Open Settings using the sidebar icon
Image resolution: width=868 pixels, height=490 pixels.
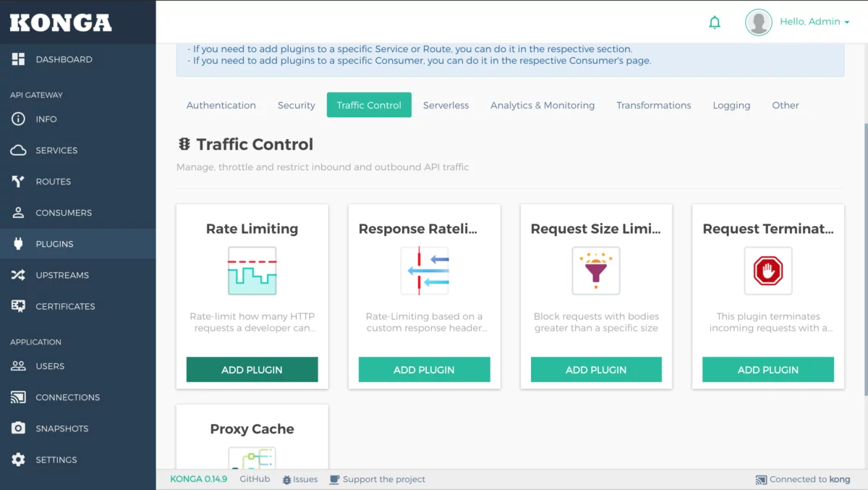pyautogui.click(x=19, y=459)
